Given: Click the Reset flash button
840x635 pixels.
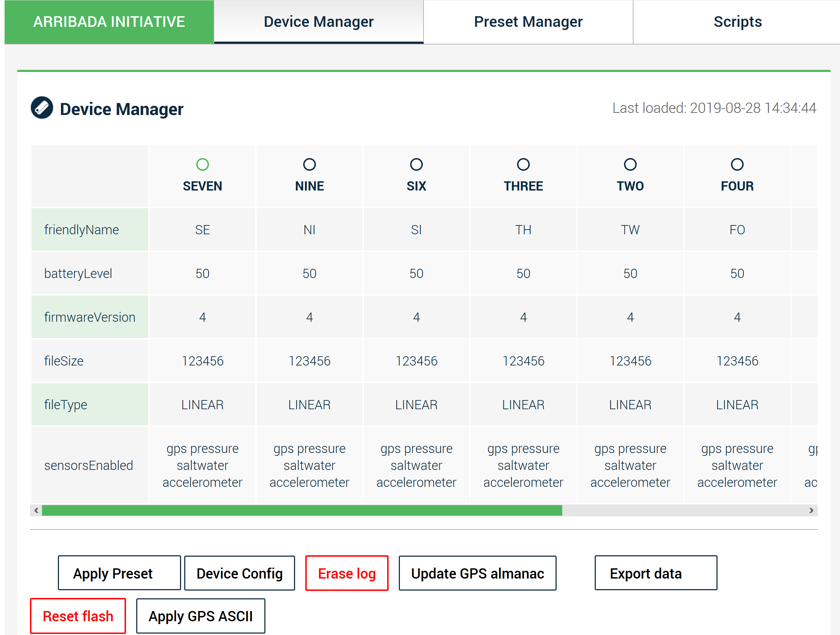Looking at the screenshot, I should pyautogui.click(x=78, y=615).
